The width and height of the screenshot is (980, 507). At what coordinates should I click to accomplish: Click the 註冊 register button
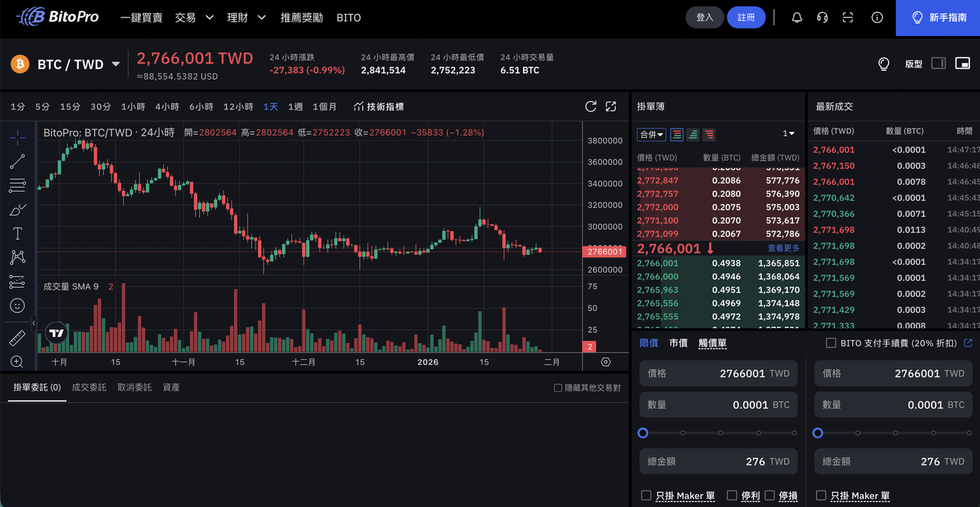click(x=746, y=18)
